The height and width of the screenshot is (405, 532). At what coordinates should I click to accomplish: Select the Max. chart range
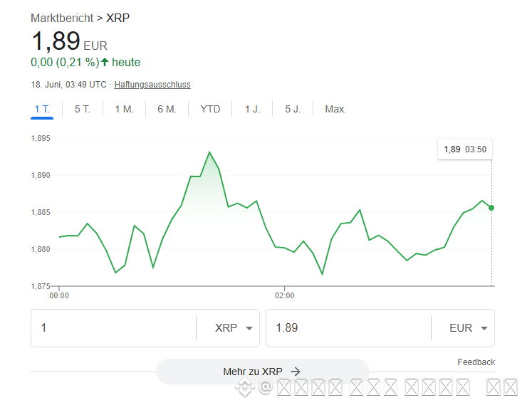pyautogui.click(x=335, y=109)
